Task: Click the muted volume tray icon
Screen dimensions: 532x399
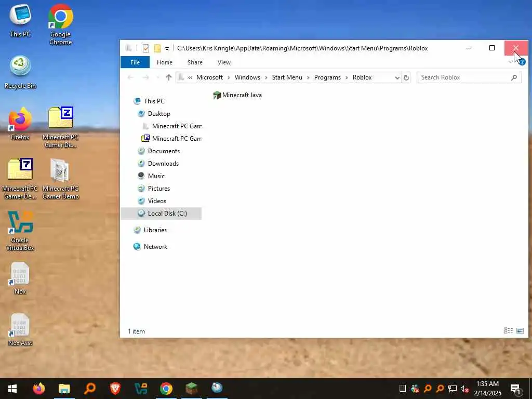Action: 464,389
